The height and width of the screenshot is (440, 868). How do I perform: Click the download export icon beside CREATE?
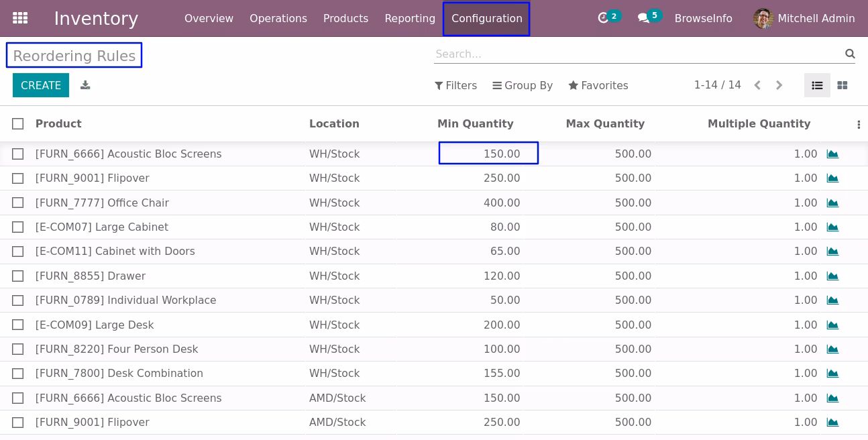tap(85, 85)
